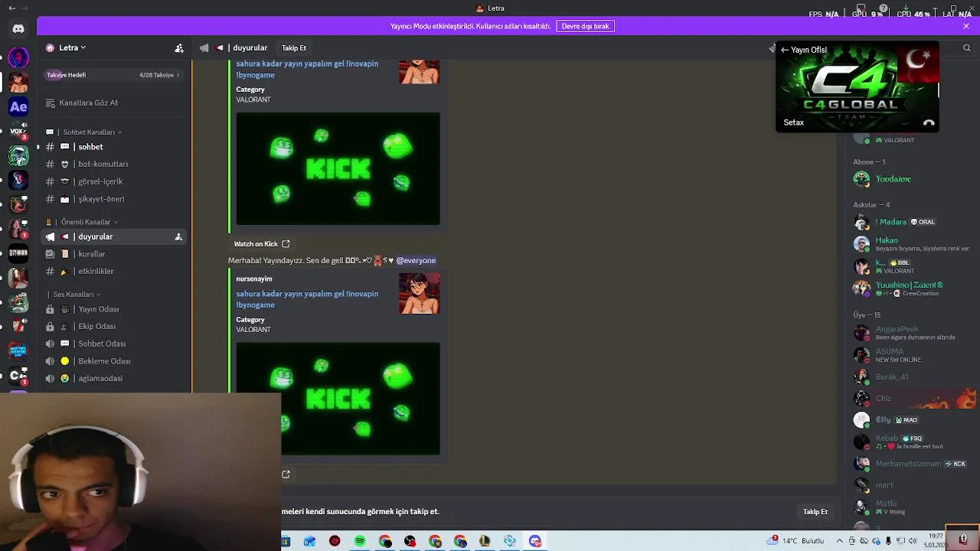The width and height of the screenshot is (980, 551).
Task: Open the upper KICK stream preview image
Action: [x=338, y=168]
